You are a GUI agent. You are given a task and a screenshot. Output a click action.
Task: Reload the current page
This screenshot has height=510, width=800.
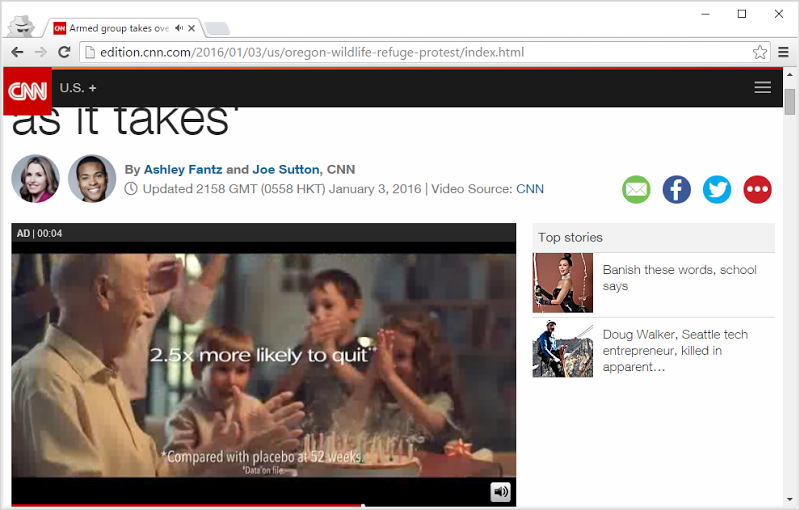63,52
